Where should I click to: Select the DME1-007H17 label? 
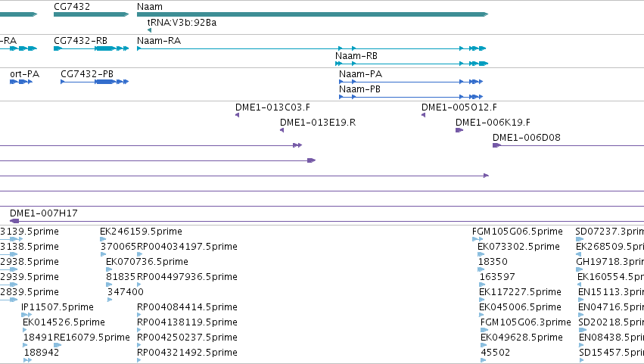[x=44, y=213]
